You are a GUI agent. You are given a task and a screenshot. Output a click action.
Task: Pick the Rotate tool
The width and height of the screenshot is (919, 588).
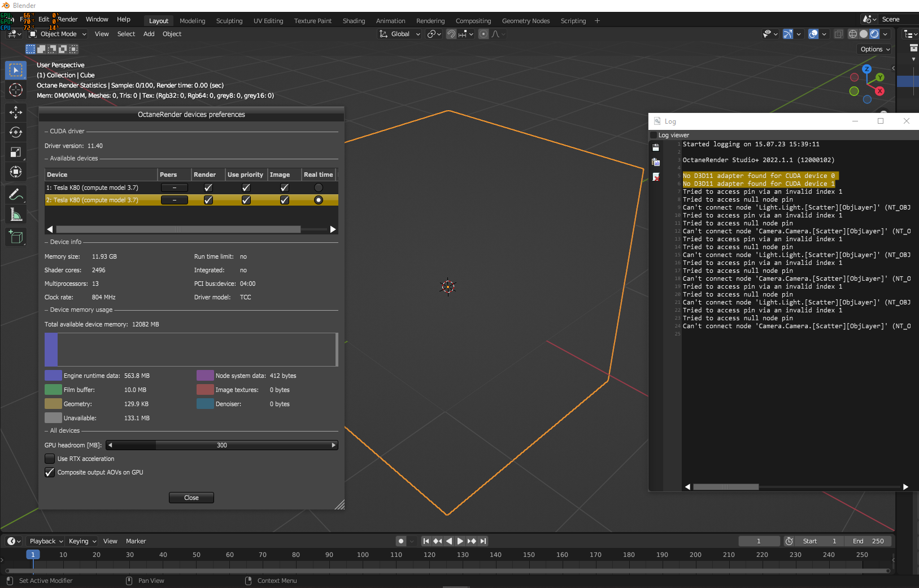16,132
